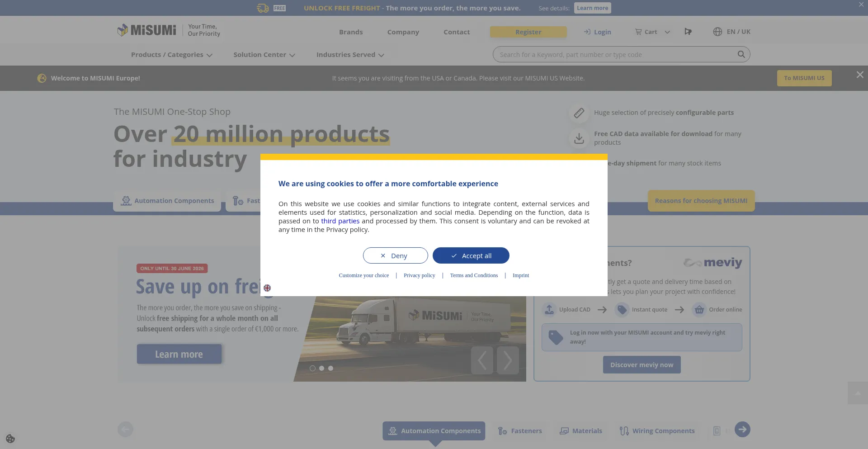Image resolution: width=868 pixels, height=449 pixels.
Task: Click Learn more on the freight banner
Action: pos(179,354)
